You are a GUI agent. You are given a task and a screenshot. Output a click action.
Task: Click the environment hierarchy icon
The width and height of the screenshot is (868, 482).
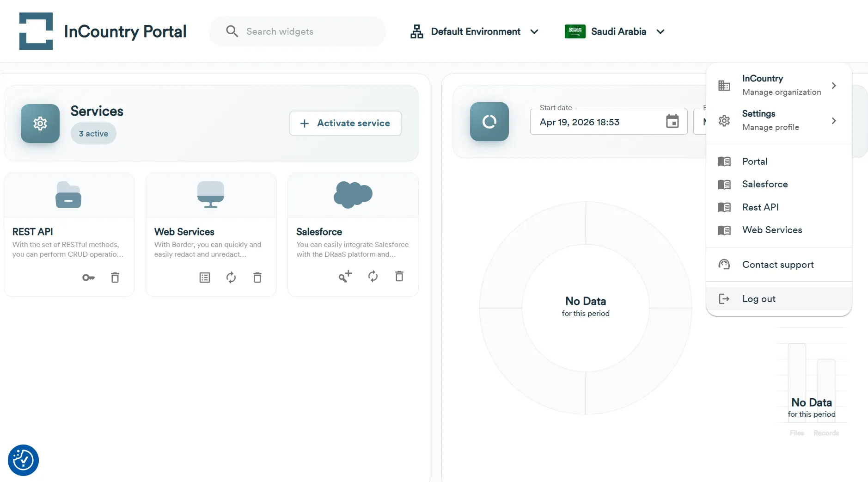[x=417, y=31]
